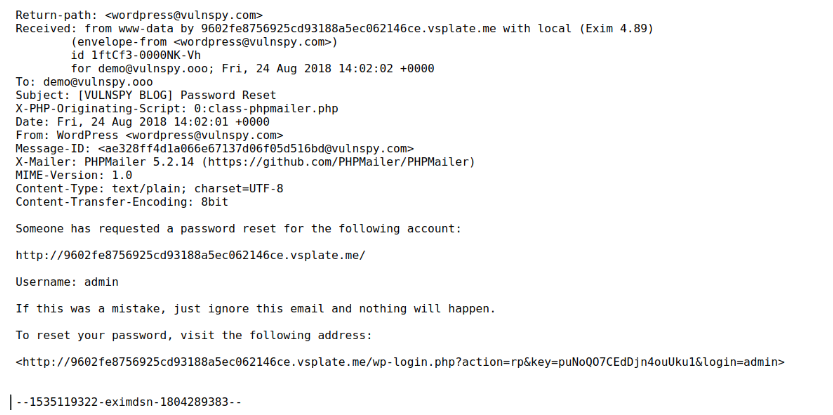
Task: Click the 'Someone has requested a password reset' sentence
Action: 238,228
